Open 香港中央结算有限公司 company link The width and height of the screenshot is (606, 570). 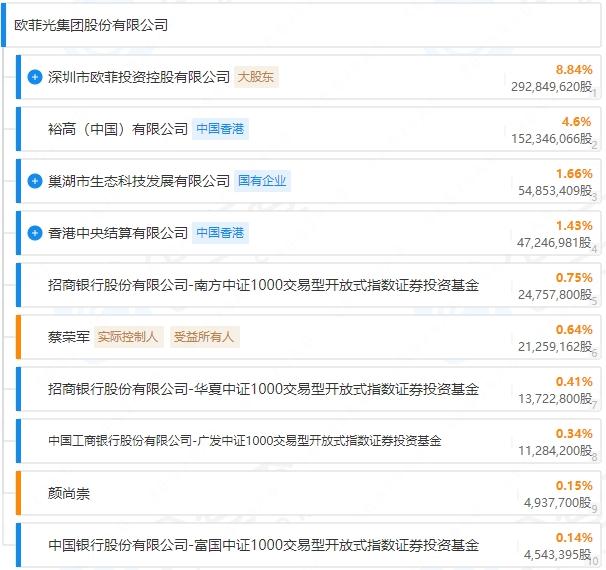click(x=118, y=233)
